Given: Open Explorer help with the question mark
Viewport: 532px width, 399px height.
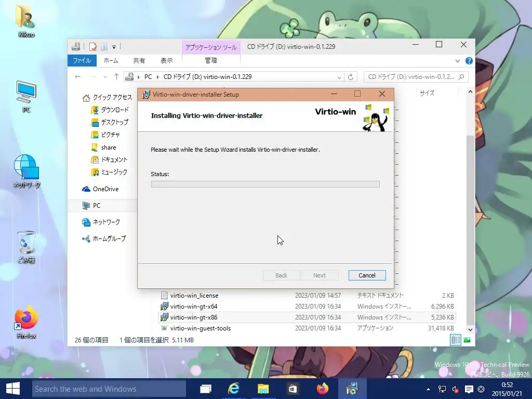Looking at the screenshot, I should point(469,61).
